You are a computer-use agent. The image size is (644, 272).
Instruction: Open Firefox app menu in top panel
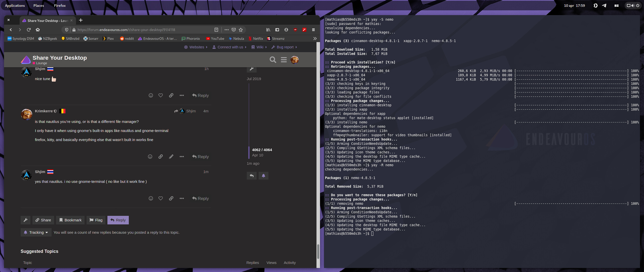60,6
